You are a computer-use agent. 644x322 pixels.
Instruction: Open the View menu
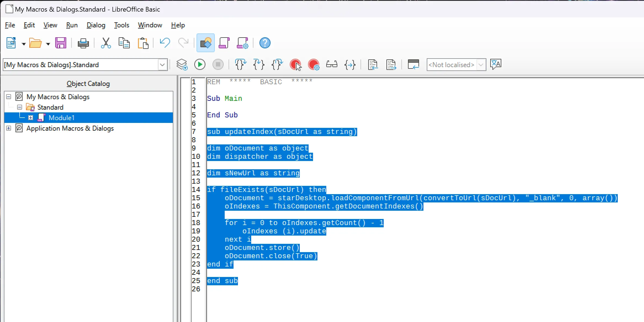tap(50, 25)
